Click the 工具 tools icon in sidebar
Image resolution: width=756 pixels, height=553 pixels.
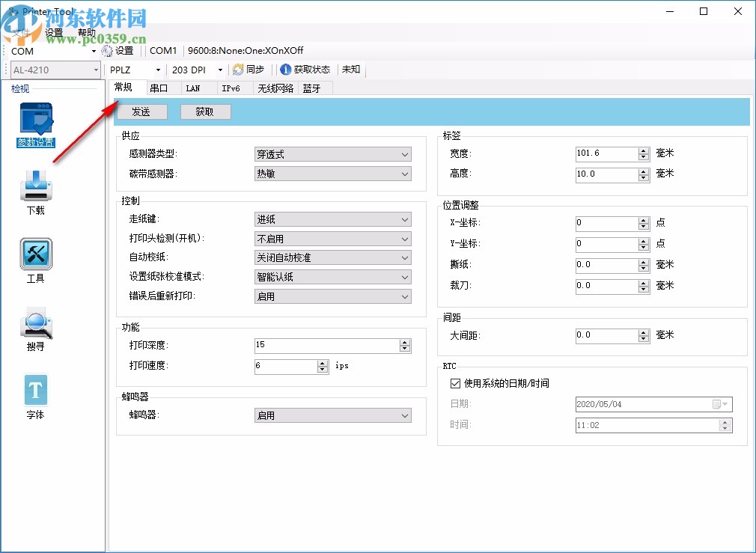click(x=34, y=255)
